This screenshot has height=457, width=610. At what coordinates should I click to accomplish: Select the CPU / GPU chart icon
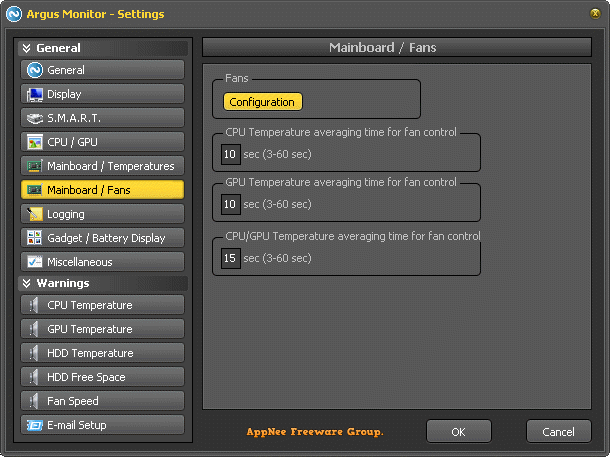pos(35,142)
